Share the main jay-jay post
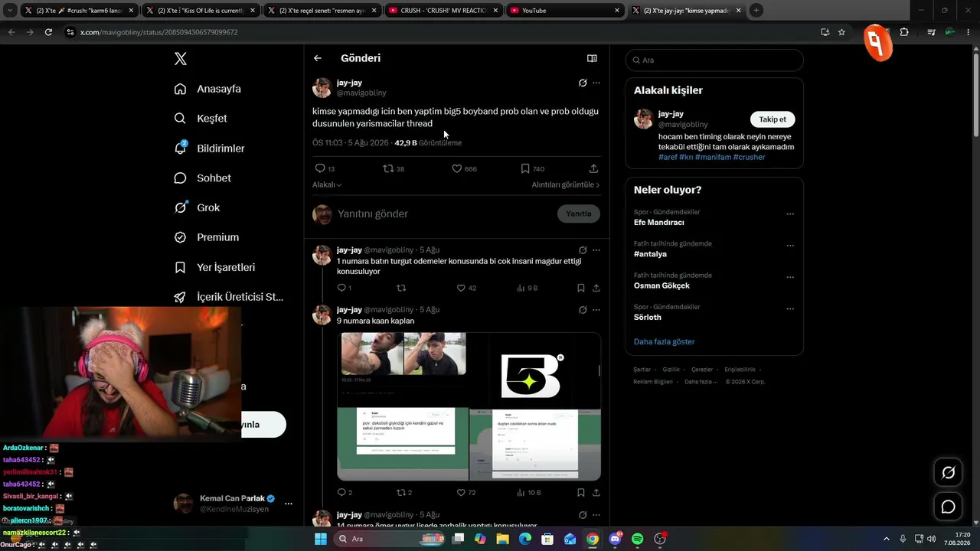 (x=593, y=168)
